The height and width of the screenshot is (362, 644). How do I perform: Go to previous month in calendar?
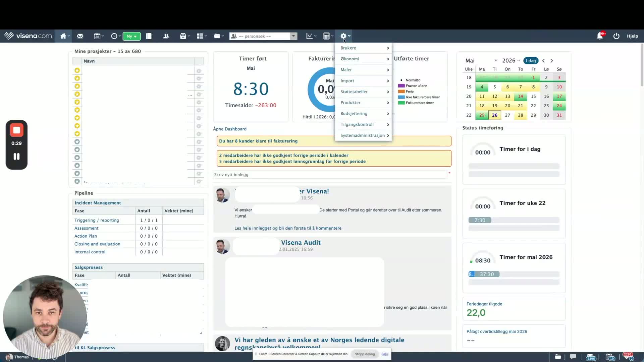click(544, 61)
